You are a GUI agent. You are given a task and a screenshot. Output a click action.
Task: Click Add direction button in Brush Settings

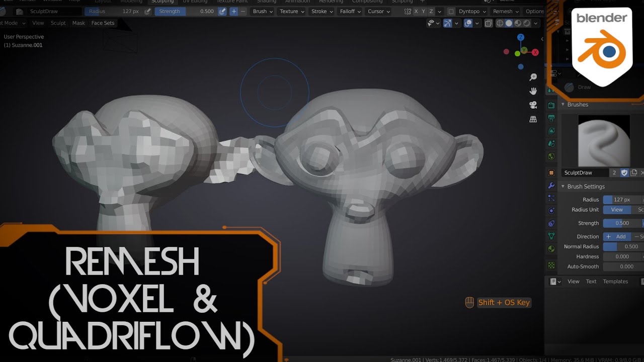(x=617, y=236)
